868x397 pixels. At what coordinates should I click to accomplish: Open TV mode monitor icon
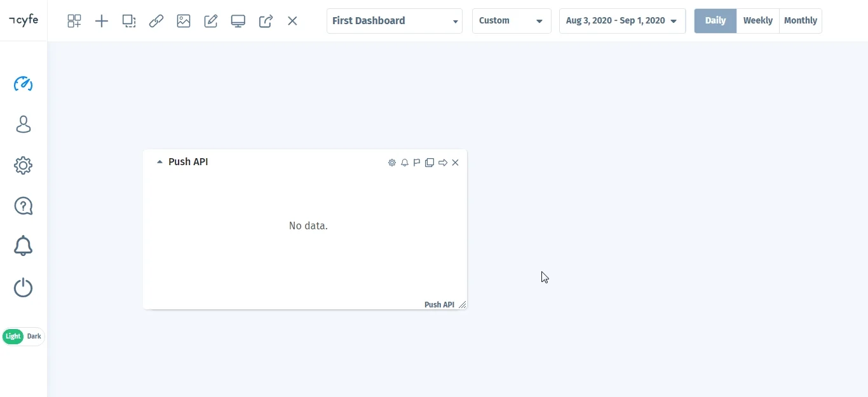point(238,21)
